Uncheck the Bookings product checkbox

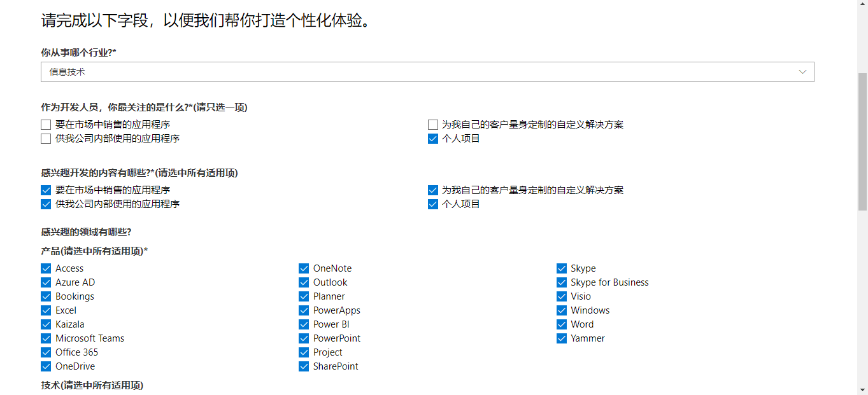click(46, 296)
